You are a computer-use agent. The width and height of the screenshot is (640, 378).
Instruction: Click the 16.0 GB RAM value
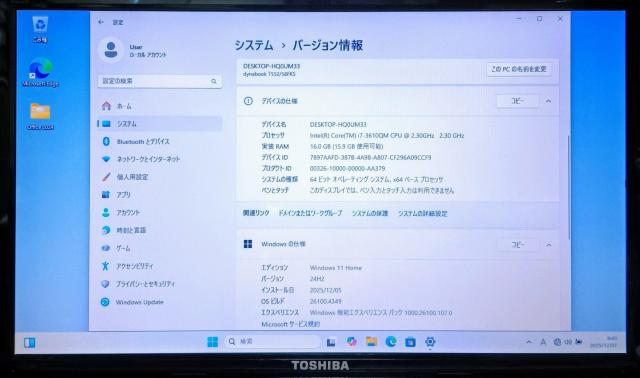(346, 147)
